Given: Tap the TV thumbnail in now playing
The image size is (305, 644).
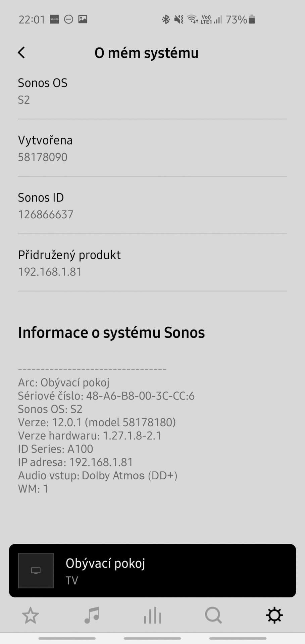Looking at the screenshot, I should 36,571.
